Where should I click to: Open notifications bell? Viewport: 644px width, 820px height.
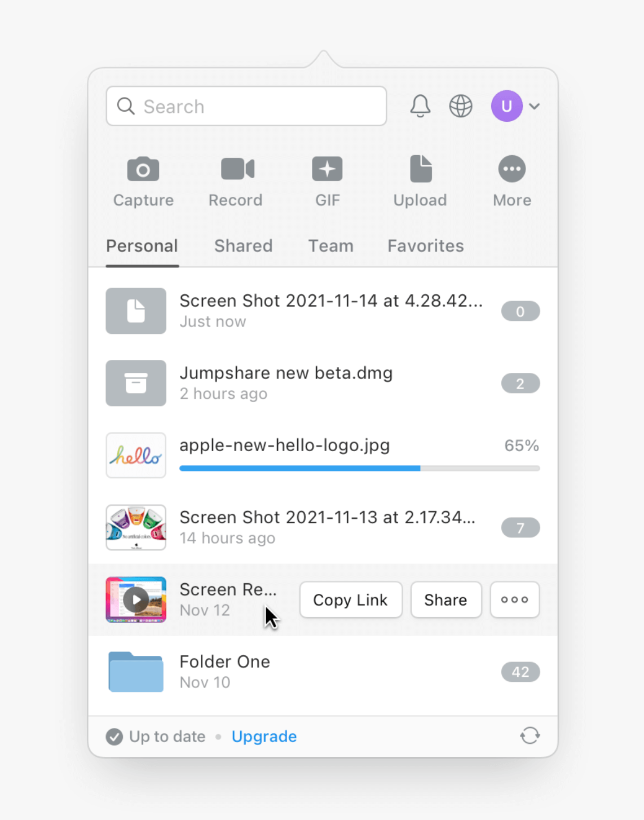(x=420, y=106)
